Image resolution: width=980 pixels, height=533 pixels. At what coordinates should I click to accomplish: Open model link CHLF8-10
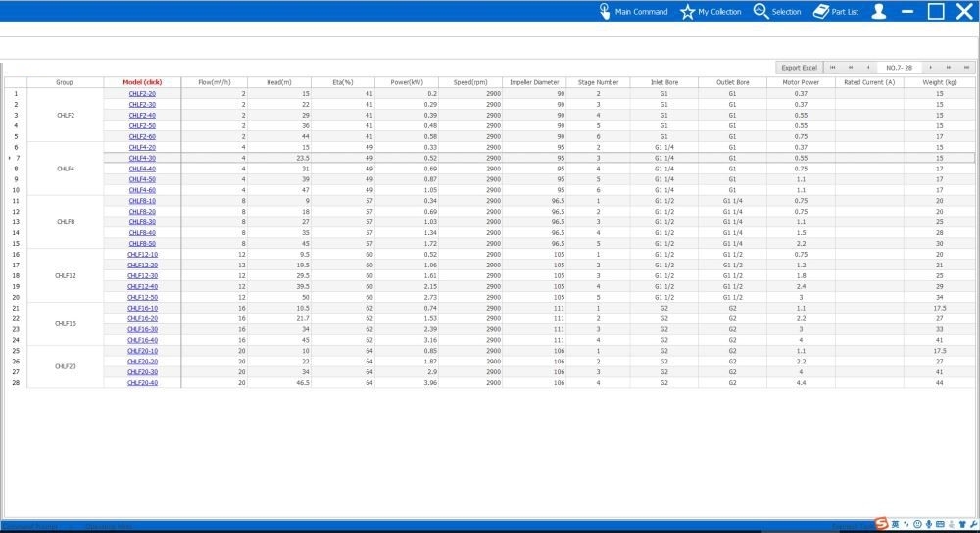point(142,201)
